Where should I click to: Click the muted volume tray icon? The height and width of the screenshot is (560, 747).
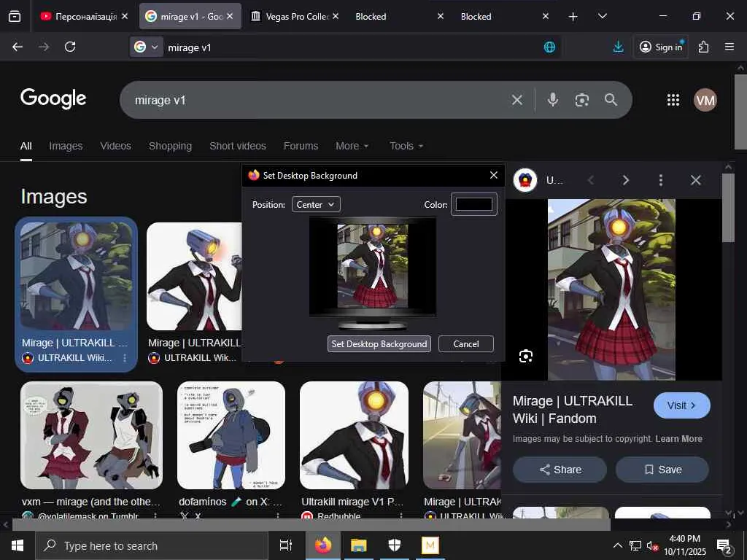click(652, 545)
